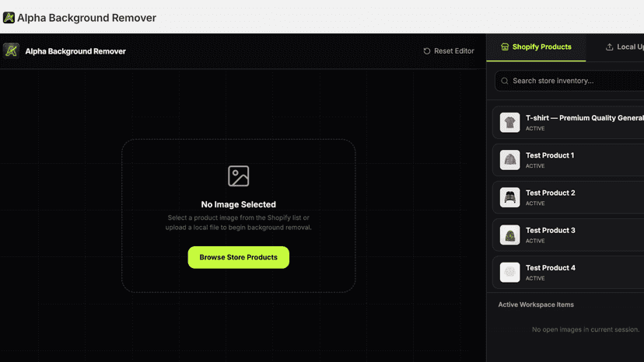Focus the Search store inventory field
This screenshot has width=644, height=362.
(569, 81)
